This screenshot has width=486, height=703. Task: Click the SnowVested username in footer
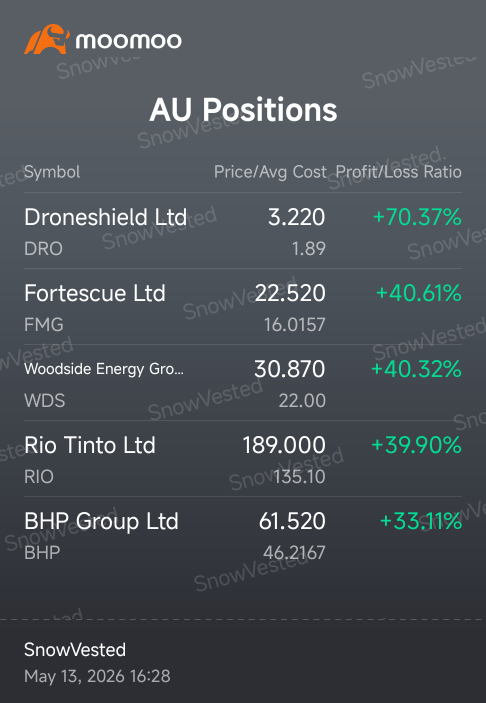click(x=75, y=650)
